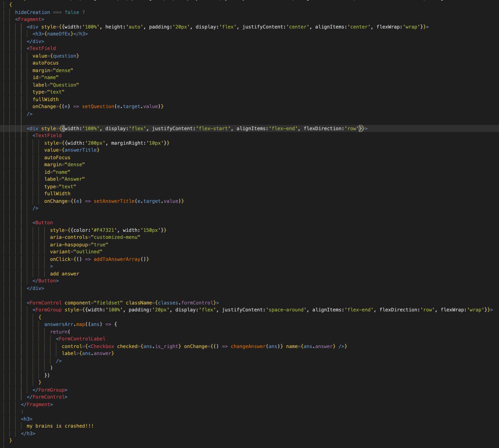Click the aria-controls="customized-menu" attribute
Viewport: 499px width, 448px height.
95,237
